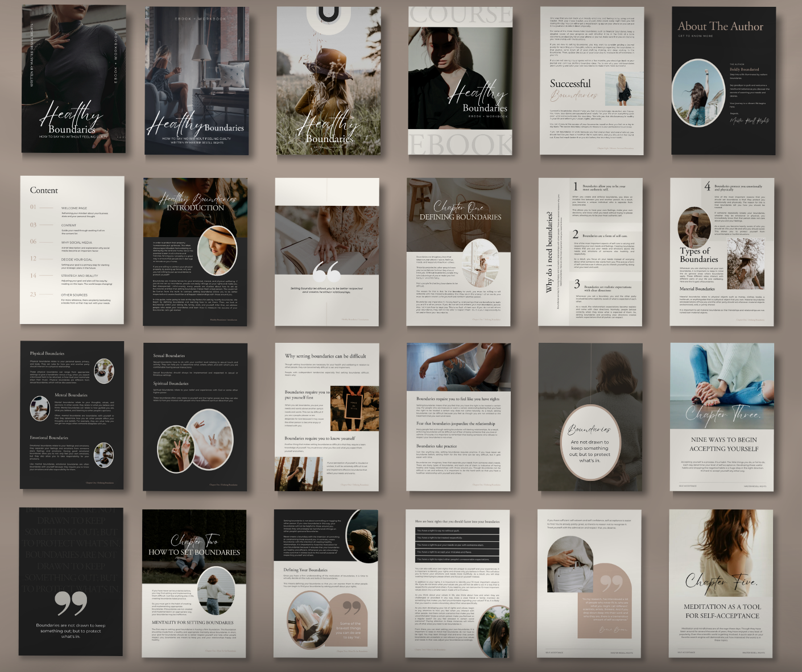Open the Chapter One Defining Boundaries page

pyautogui.click(x=458, y=251)
